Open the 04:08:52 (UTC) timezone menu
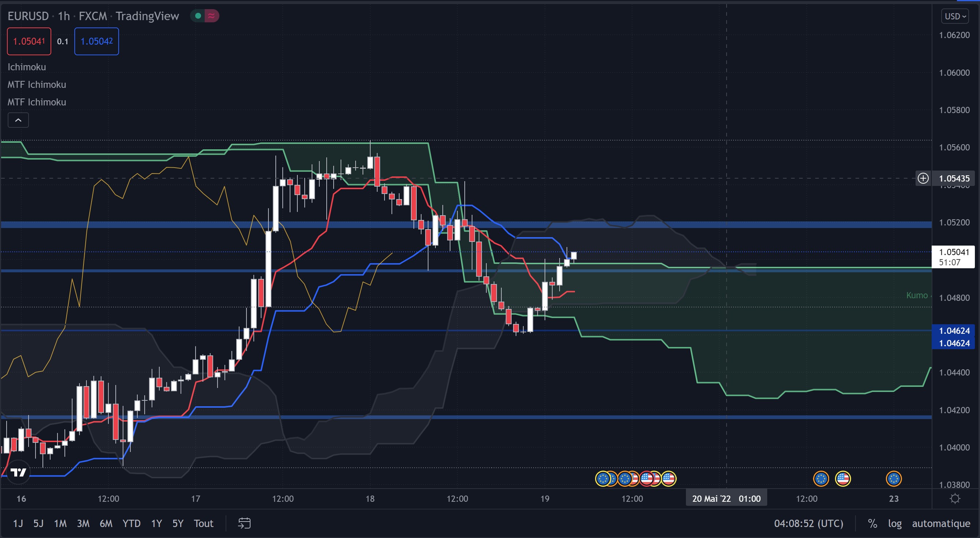This screenshot has height=538, width=980. point(808,524)
